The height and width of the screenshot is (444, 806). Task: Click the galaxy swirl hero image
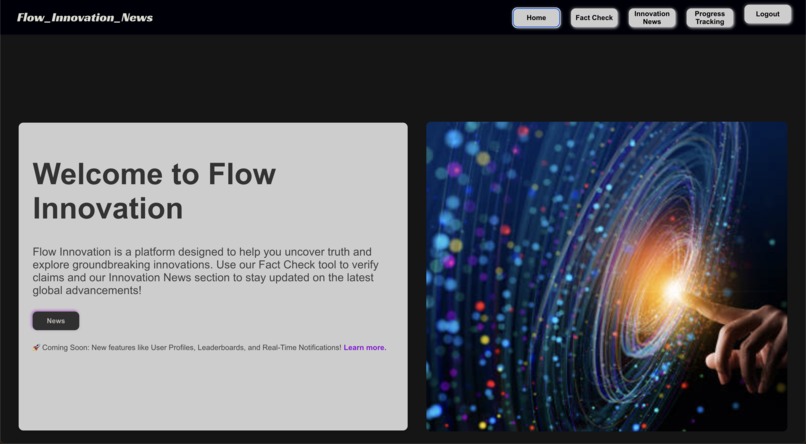[x=607, y=276]
